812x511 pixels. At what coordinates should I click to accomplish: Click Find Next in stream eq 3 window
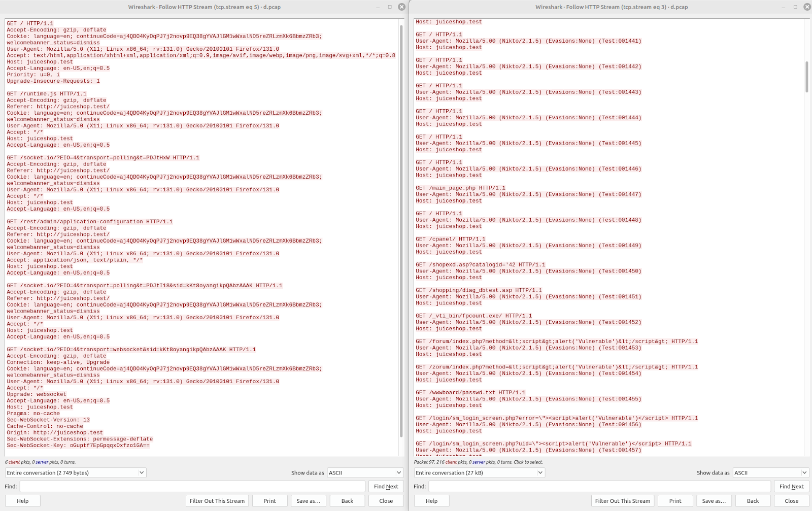pos(791,486)
